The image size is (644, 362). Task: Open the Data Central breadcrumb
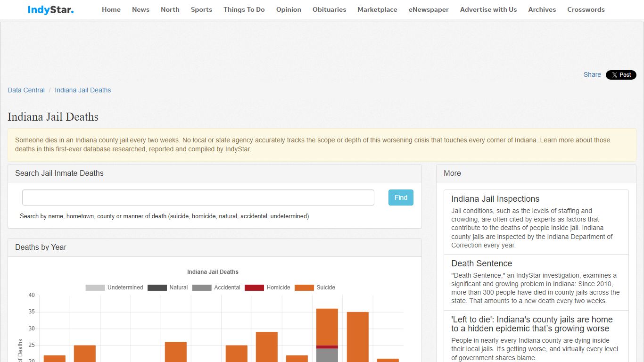(26, 90)
